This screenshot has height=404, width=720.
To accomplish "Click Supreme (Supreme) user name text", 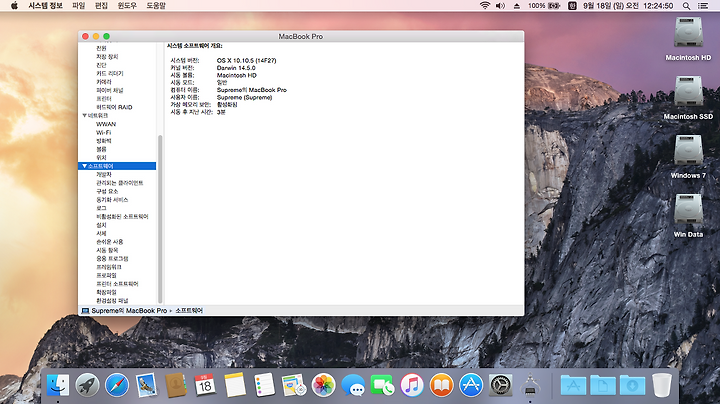I will [x=244, y=97].
